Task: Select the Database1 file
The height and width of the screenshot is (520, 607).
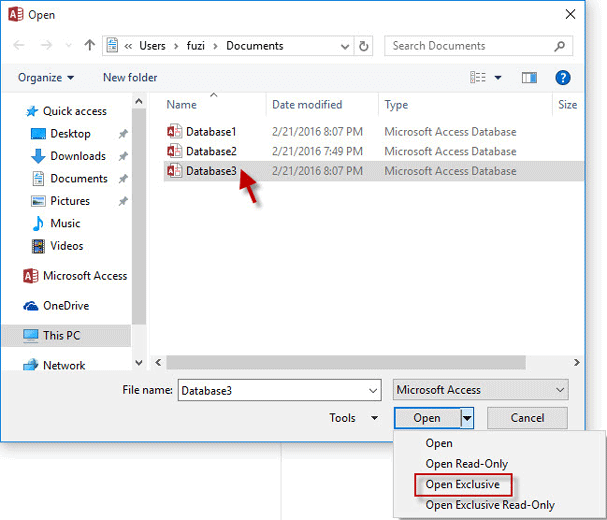Action: 211,132
